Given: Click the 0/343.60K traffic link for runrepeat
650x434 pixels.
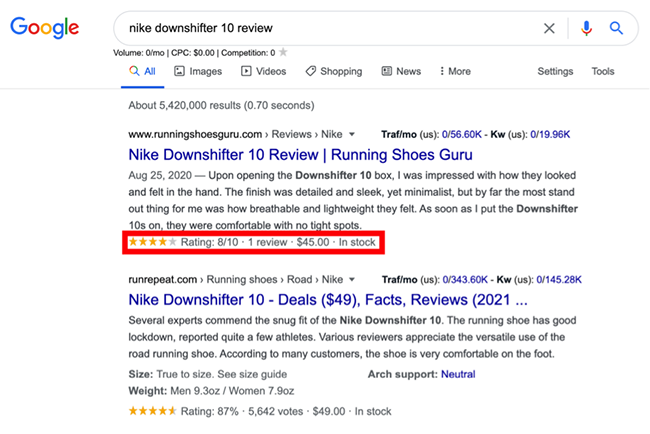Looking at the screenshot, I should point(465,279).
